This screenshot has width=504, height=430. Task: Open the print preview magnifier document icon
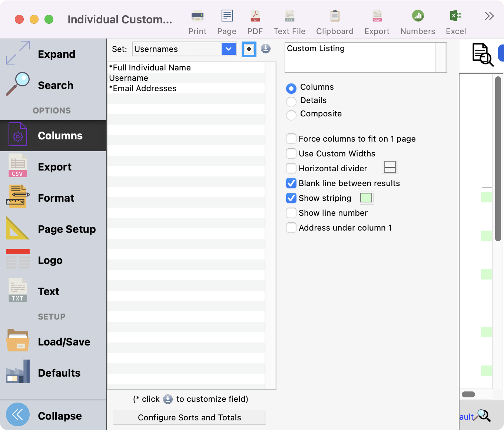click(x=482, y=54)
